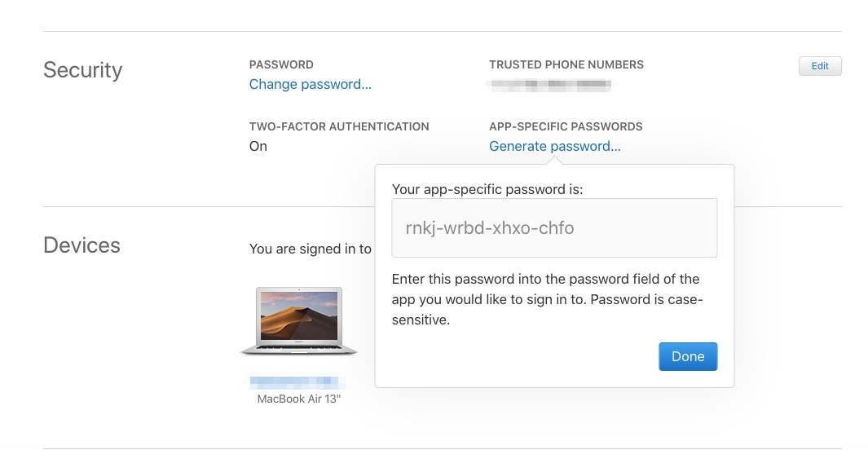Click the blurred trusted phone number

point(549,85)
